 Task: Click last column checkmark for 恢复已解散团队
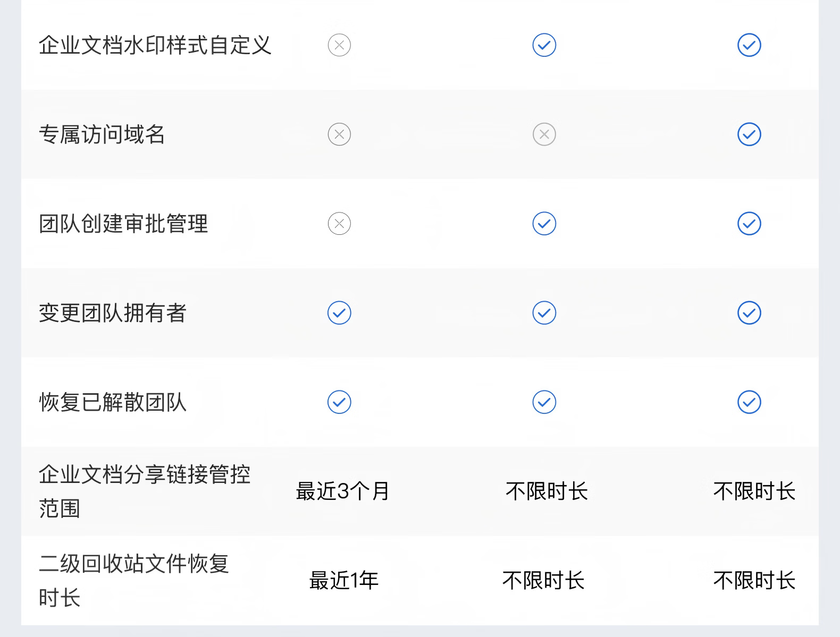(x=749, y=402)
